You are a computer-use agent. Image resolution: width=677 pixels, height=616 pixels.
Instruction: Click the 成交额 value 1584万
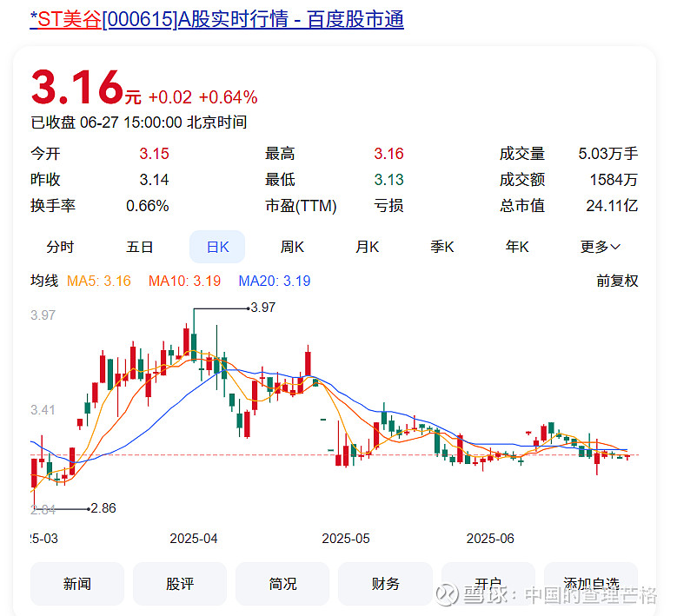(614, 180)
